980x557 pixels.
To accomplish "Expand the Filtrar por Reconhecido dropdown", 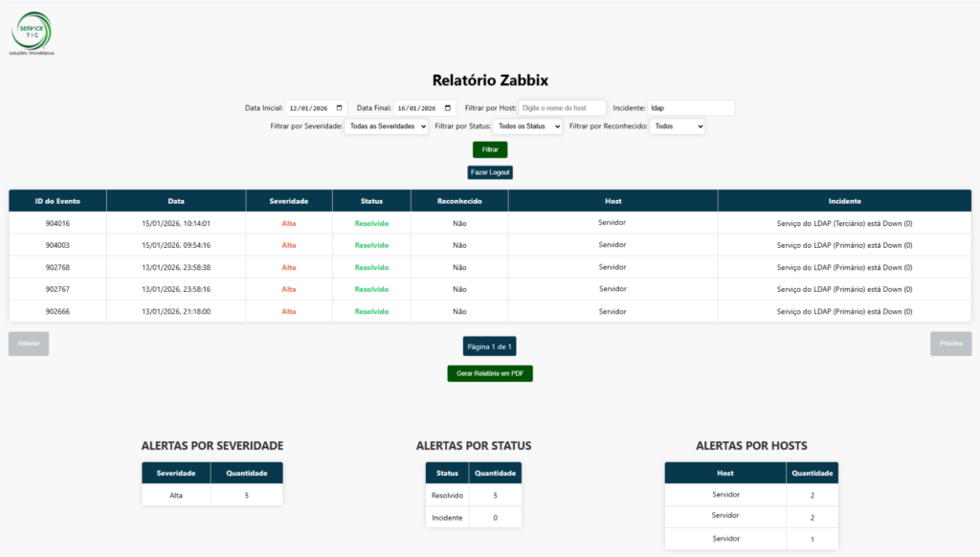I will point(677,126).
